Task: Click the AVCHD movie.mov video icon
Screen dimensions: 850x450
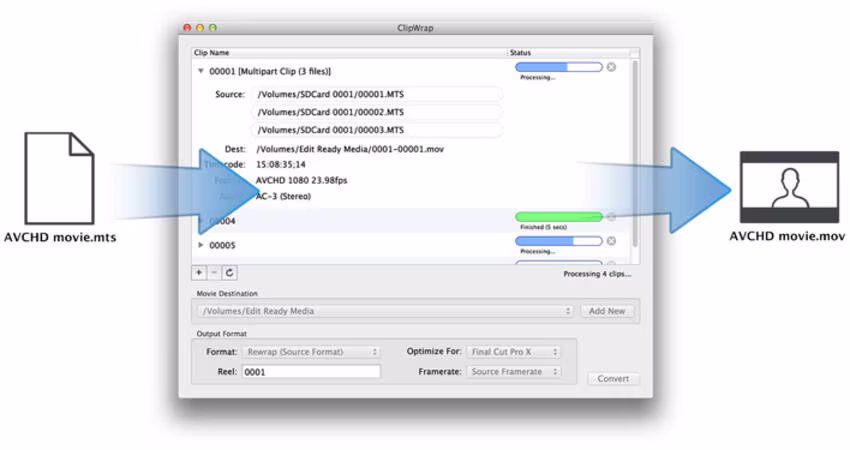Action: 789,187
